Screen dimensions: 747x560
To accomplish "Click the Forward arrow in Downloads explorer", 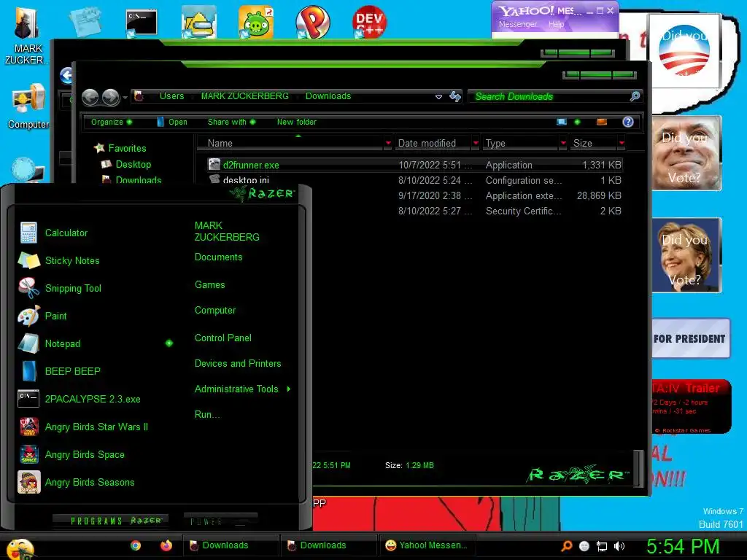I will (111, 97).
